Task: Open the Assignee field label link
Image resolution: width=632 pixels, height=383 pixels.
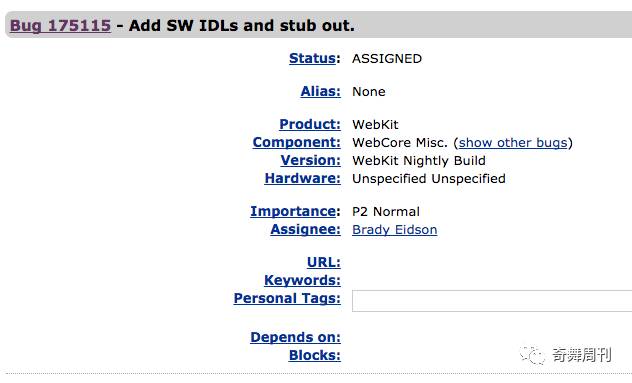Action: pos(306,229)
